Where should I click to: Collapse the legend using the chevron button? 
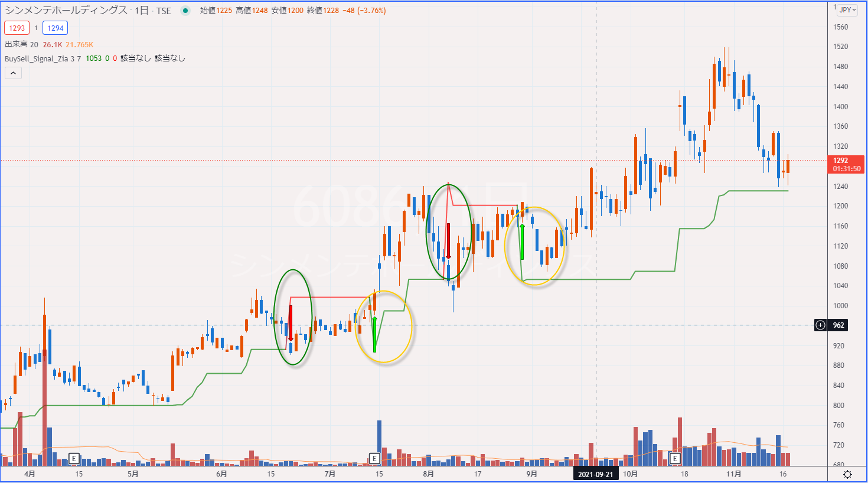[x=12, y=73]
